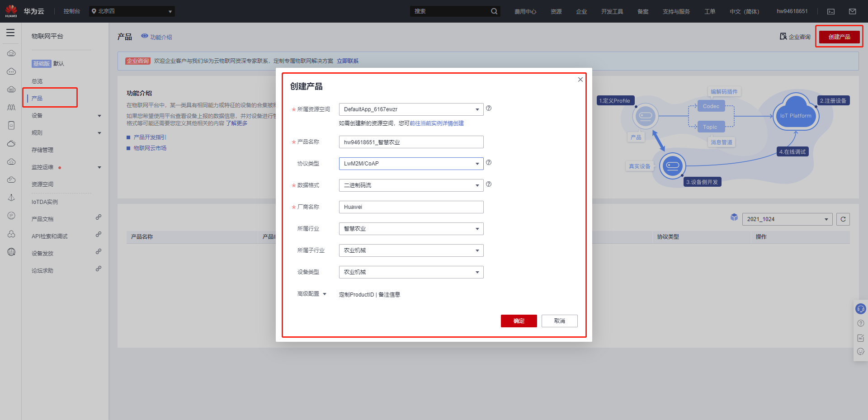
Task: Open 控制台 in the top bar
Action: 72,11
